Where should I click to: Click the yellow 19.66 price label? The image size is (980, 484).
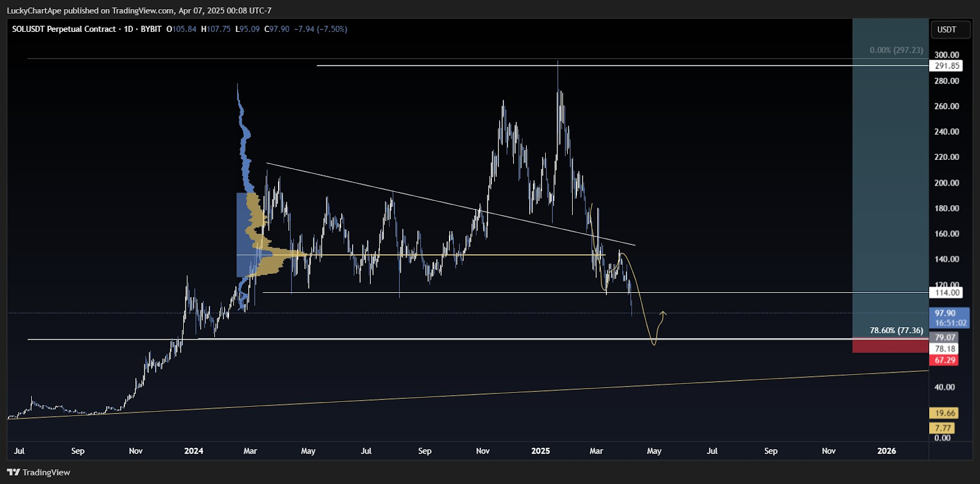944,414
